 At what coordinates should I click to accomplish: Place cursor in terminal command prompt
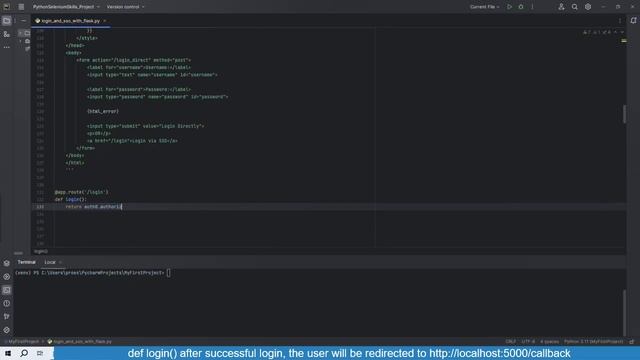168,273
